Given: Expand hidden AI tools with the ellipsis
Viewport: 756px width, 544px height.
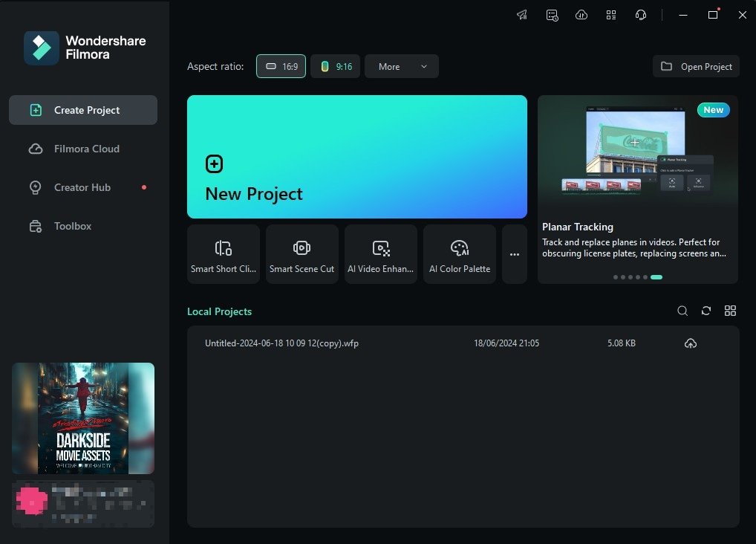Looking at the screenshot, I should pyautogui.click(x=514, y=253).
